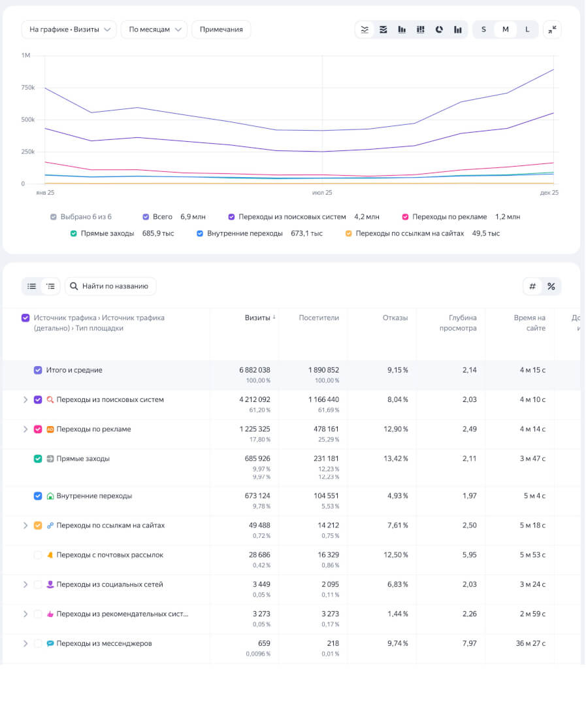Show absolute numbers with # icon
Image resolution: width=588 pixels, height=719 pixels.
pyautogui.click(x=532, y=286)
